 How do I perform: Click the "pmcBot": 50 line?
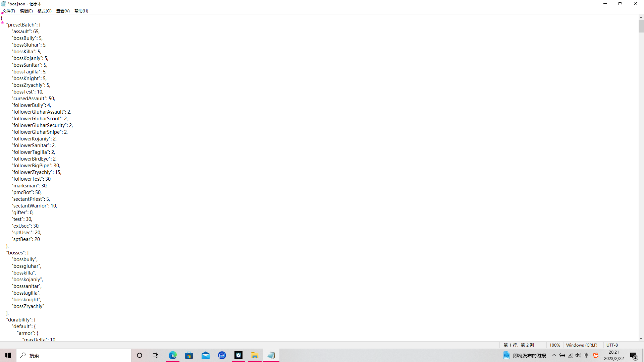[27, 192]
